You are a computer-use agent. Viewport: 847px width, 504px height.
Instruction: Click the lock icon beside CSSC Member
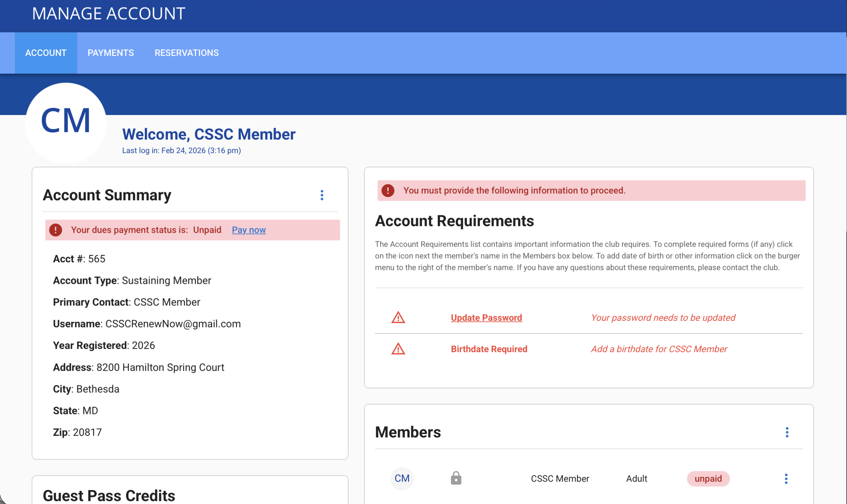456,478
